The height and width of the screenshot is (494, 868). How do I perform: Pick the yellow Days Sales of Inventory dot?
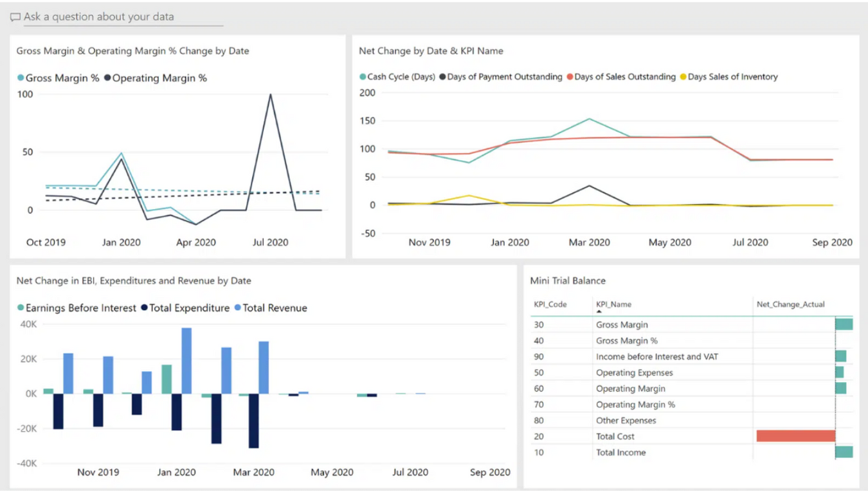[x=683, y=77]
